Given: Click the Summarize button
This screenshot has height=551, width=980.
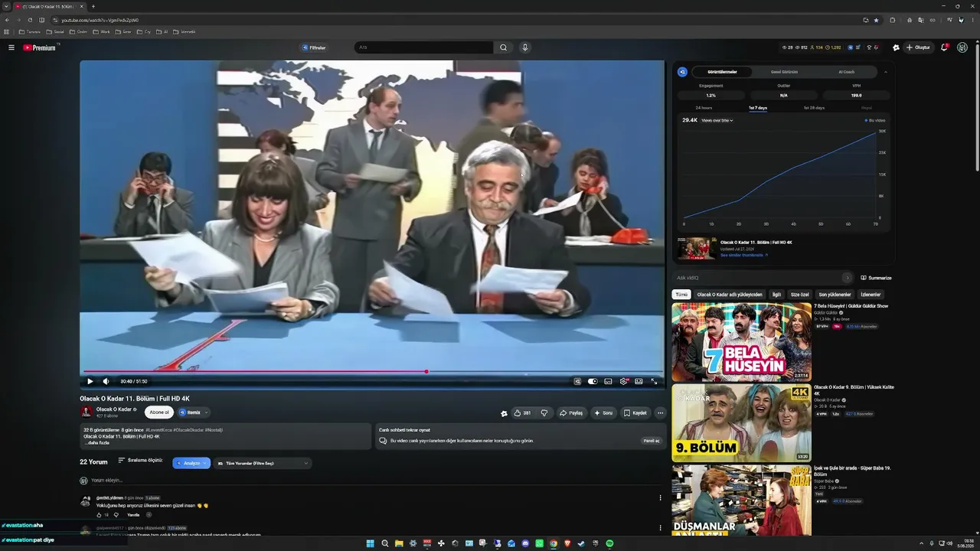Looking at the screenshot, I should click(x=876, y=278).
